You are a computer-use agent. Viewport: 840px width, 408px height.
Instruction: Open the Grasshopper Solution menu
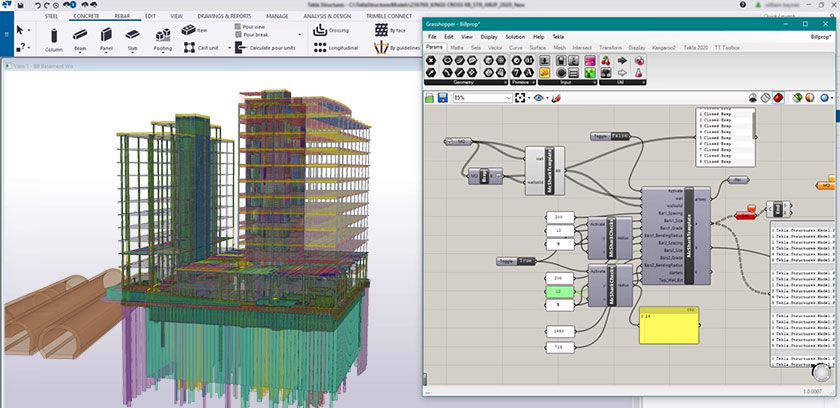pyautogui.click(x=515, y=37)
